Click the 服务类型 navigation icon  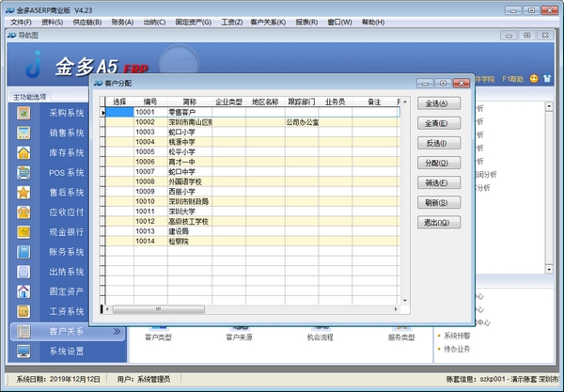click(401, 328)
